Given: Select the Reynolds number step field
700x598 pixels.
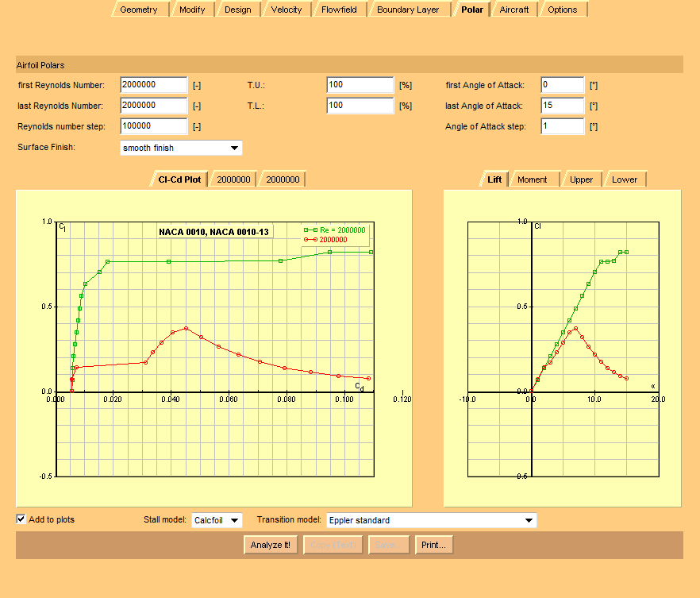Looking at the screenshot, I should coord(153,126).
